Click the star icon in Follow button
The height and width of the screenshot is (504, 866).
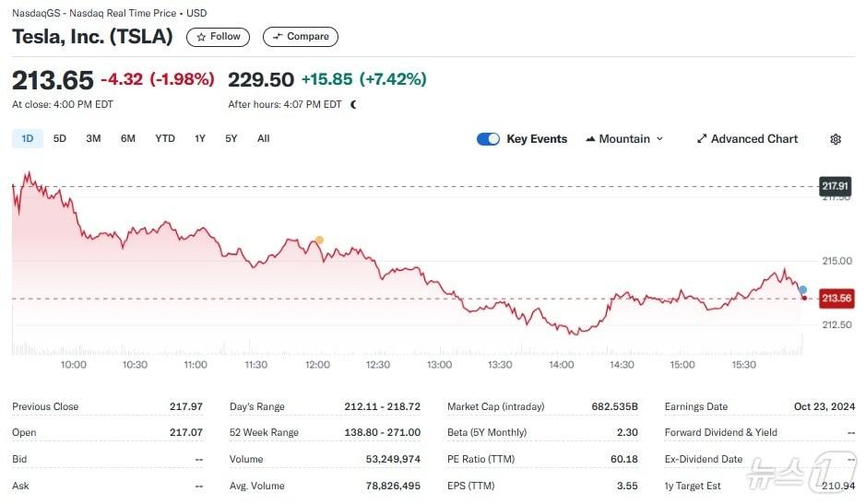coord(202,37)
